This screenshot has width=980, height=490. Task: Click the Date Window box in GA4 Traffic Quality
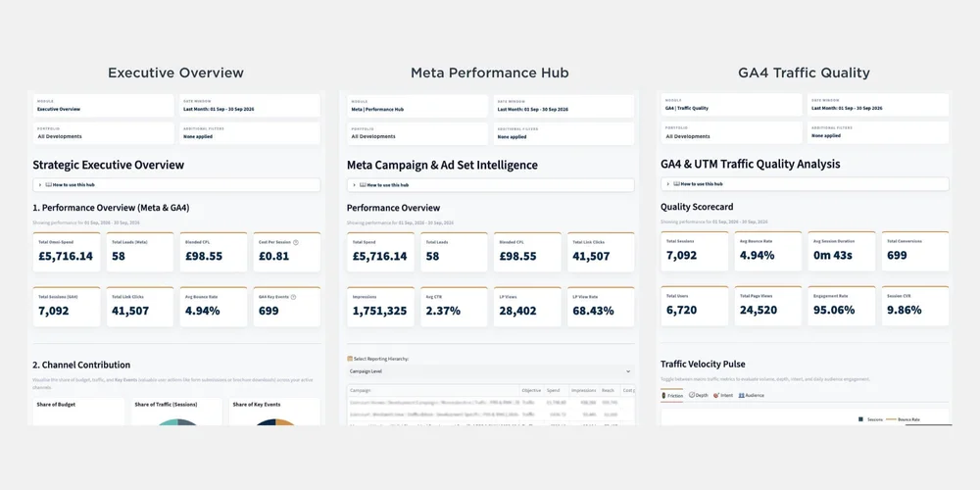tap(878, 105)
